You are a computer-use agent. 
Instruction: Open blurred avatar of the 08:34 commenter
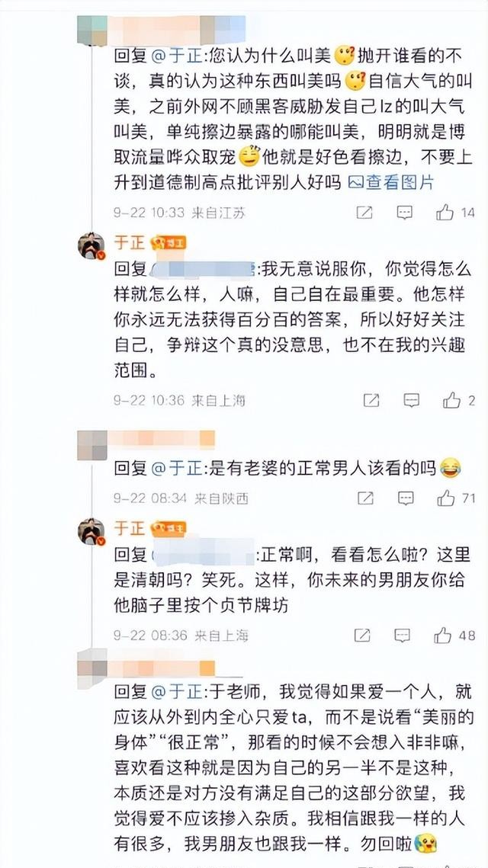pos(92,445)
